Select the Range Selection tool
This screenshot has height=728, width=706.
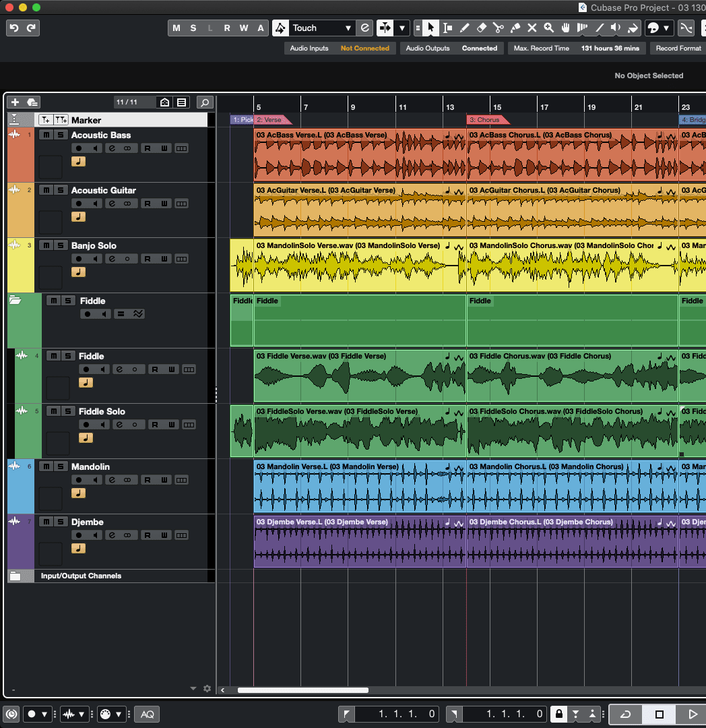coord(447,28)
